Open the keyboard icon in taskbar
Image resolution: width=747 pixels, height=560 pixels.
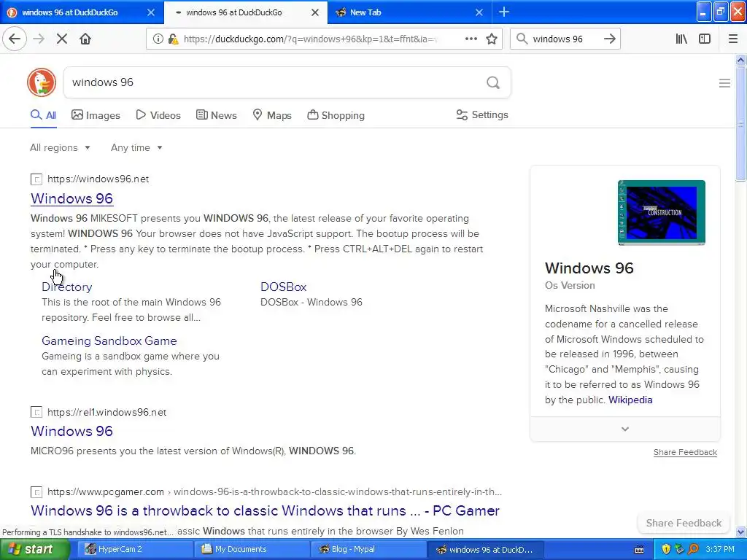[639, 550]
